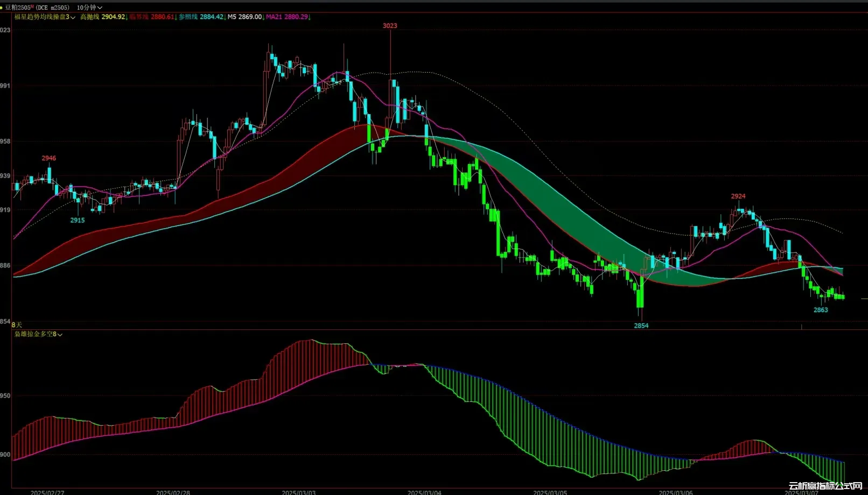Click the 2025/03/03 date on time axis
Viewport: 868px width, 495px height.
(x=299, y=492)
